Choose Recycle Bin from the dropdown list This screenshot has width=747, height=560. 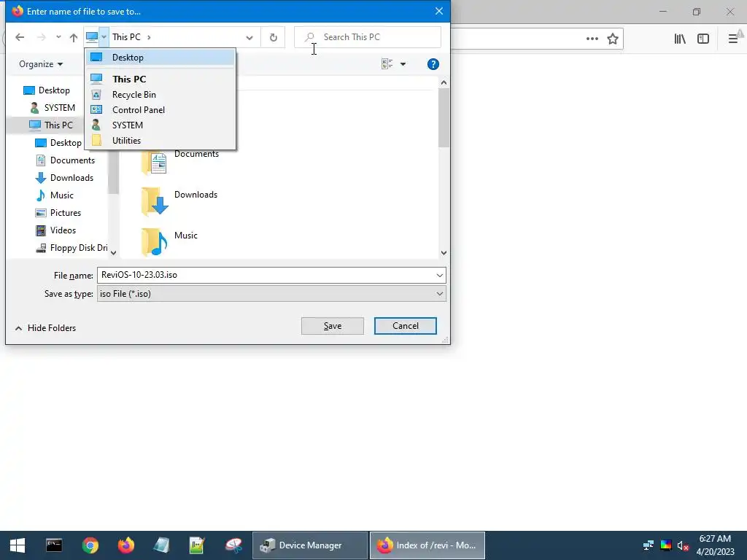click(160, 95)
